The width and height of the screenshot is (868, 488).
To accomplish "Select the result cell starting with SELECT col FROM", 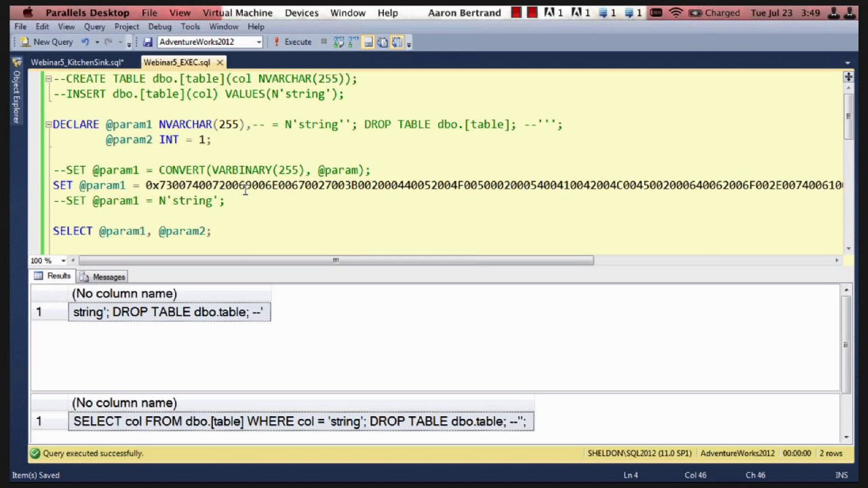I will 301,421.
